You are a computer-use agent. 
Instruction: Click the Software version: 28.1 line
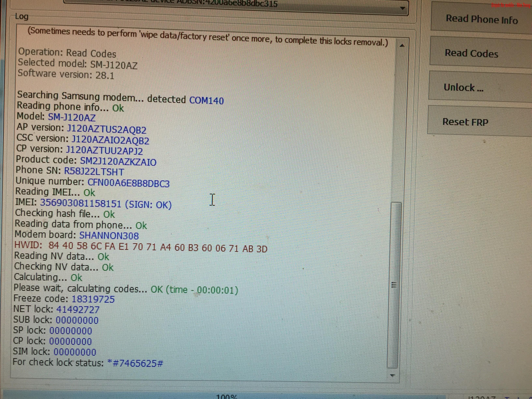coord(66,74)
